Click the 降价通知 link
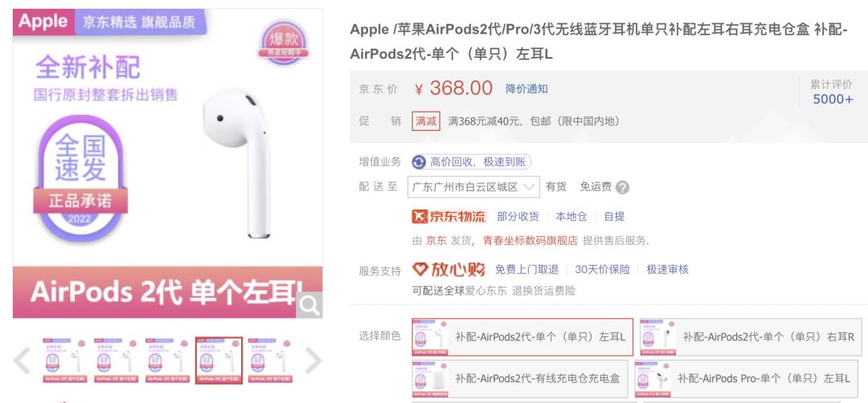Viewport: 868px width, 403px height. tap(526, 89)
